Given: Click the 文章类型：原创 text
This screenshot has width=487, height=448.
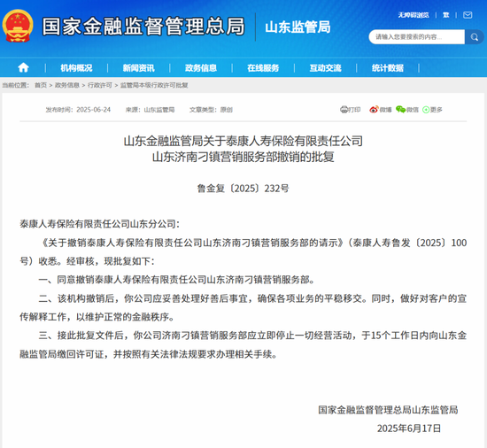Looking at the screenshot, I should click(x=211, y=110).
